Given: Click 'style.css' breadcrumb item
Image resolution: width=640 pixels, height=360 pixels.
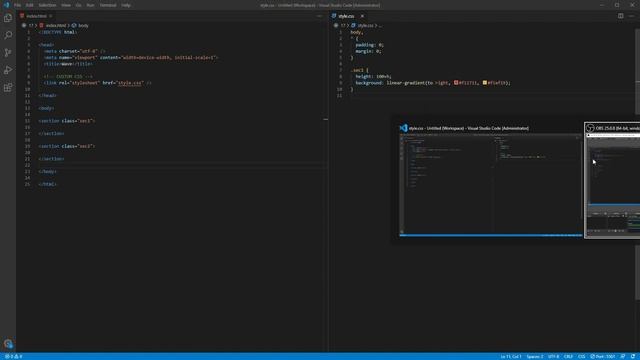Looking at the screenshot, I should pos(365,25).
